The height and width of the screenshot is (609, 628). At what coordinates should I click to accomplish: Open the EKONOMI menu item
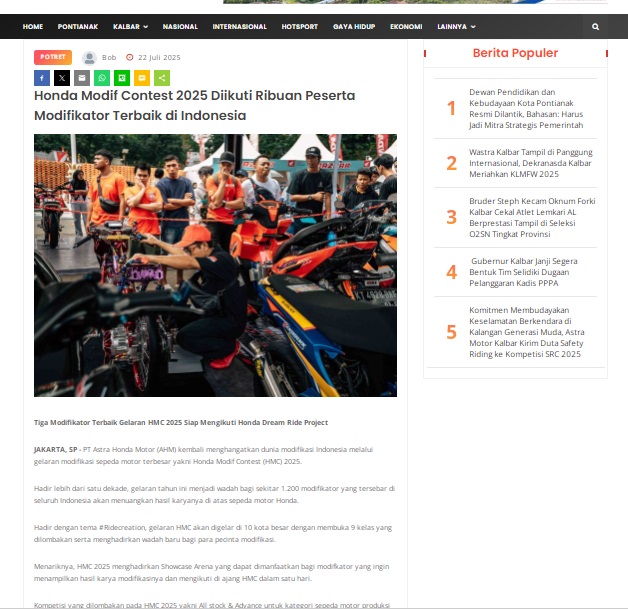(406, 27)
